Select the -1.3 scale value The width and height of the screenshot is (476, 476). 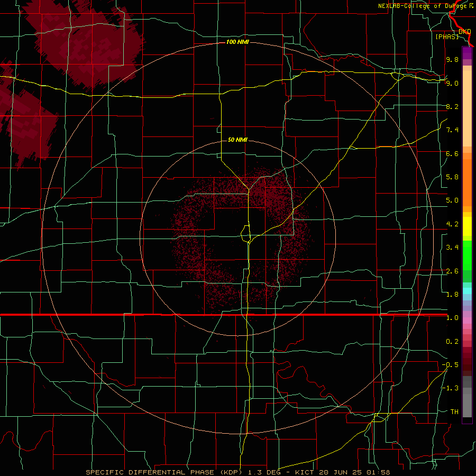(x=450, y=388)
